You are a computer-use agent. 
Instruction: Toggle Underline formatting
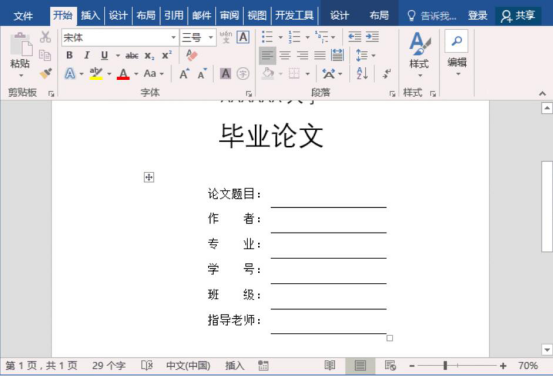coord(104,55)
